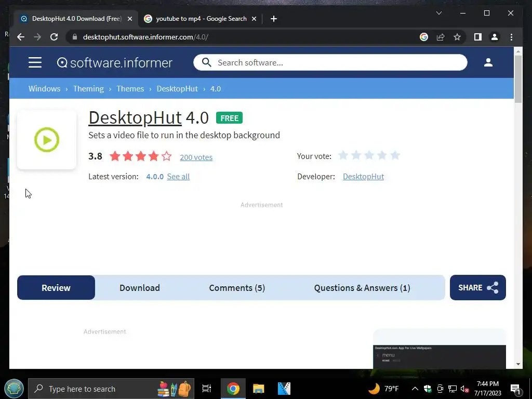Viewport: 532px width, 399px height.
Task: Go to Windows breadcrumb
Action: point(45,88)
